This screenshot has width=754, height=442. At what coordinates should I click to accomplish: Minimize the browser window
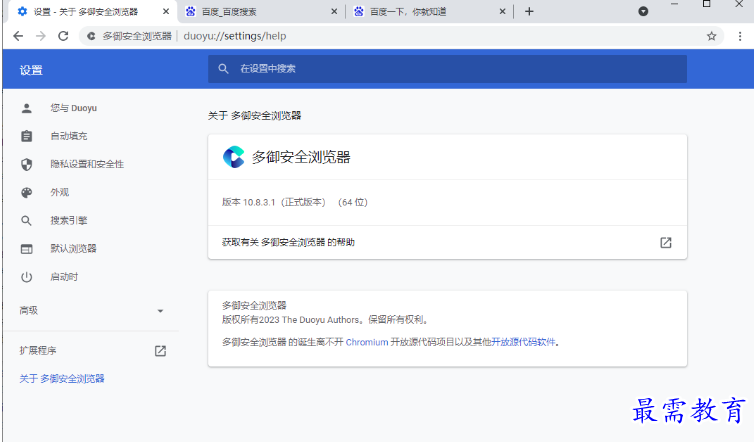[x=674, y=4]
